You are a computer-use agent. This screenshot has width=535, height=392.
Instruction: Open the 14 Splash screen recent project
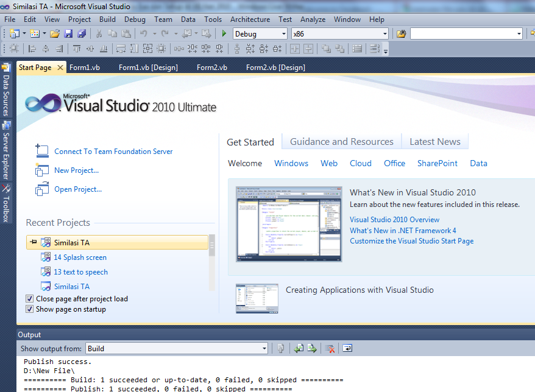pyautogui.click(x=80, y=257)
